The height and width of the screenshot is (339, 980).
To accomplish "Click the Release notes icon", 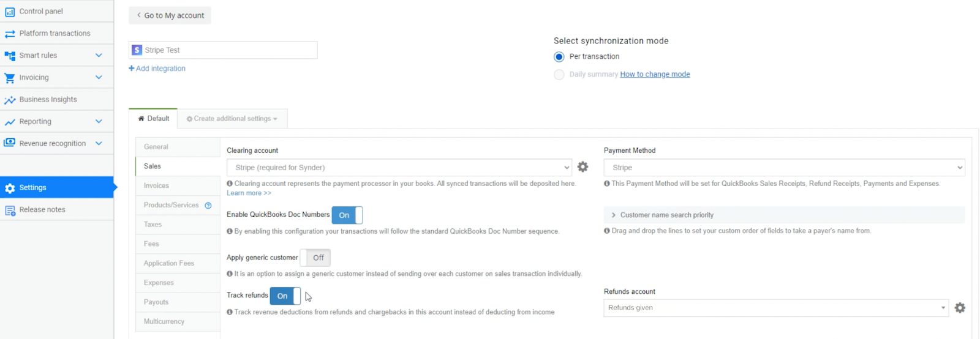I will [10, 210].
